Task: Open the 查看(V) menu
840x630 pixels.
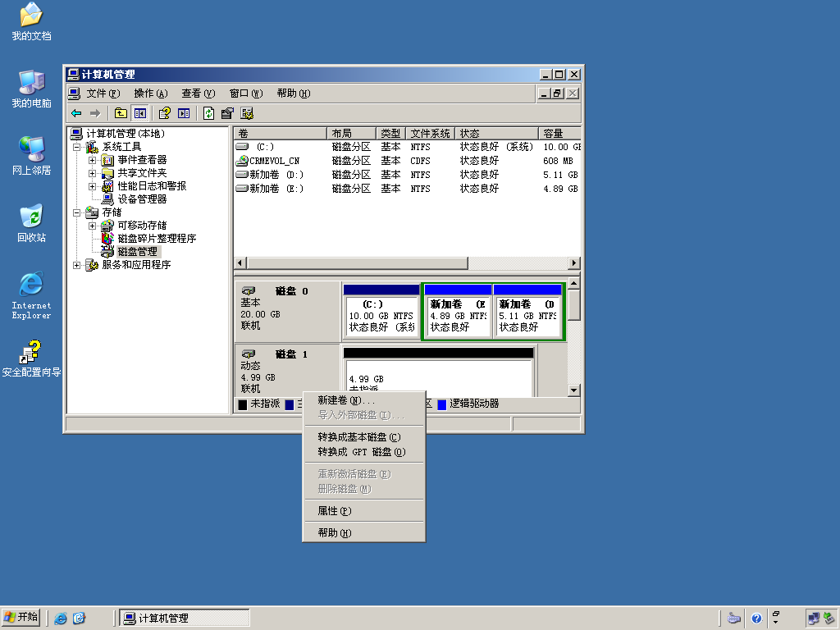Action: click(199, 94)
